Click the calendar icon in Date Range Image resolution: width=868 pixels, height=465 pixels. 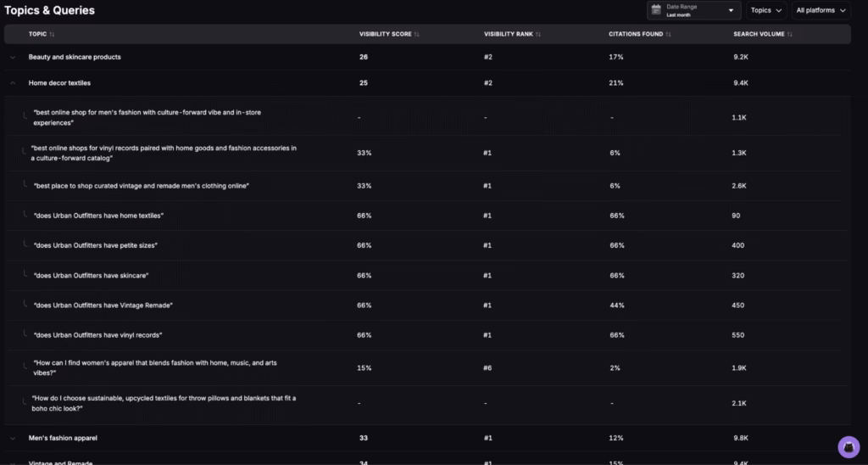point(655,10)
